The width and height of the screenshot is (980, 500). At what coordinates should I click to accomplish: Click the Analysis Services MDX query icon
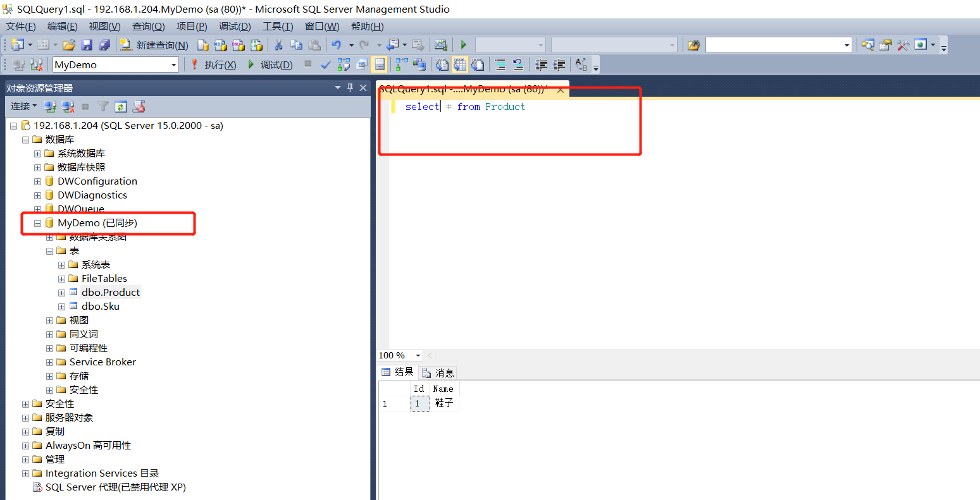(x=220, y=45)
